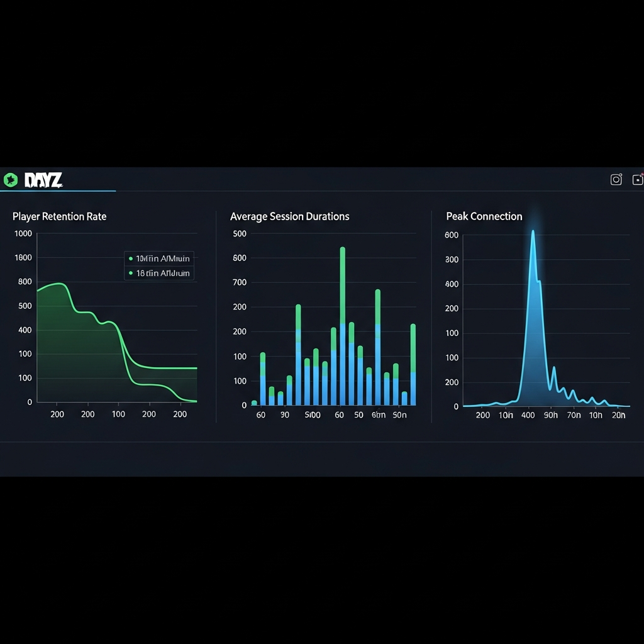The image size is (644, 644).
Task: Select the Peak Connection tab
Action: tap(484, 216)
